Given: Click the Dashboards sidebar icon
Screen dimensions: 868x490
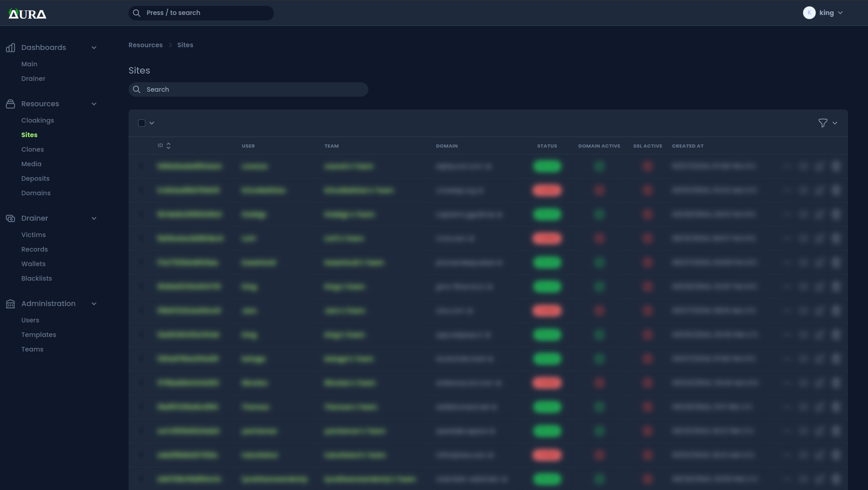Looking at the screenshot, I should point(10,47).
